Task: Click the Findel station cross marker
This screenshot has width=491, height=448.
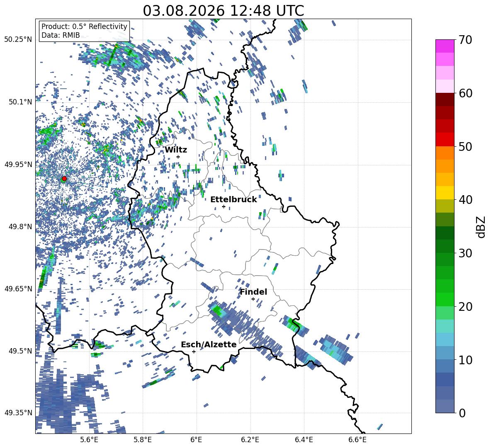Action: point(253,299)
